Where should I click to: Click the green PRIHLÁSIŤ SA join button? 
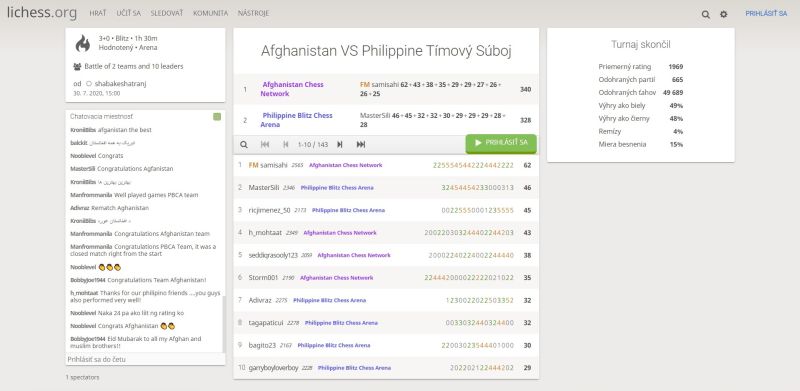pyautogui.click(x=501, y=143)
